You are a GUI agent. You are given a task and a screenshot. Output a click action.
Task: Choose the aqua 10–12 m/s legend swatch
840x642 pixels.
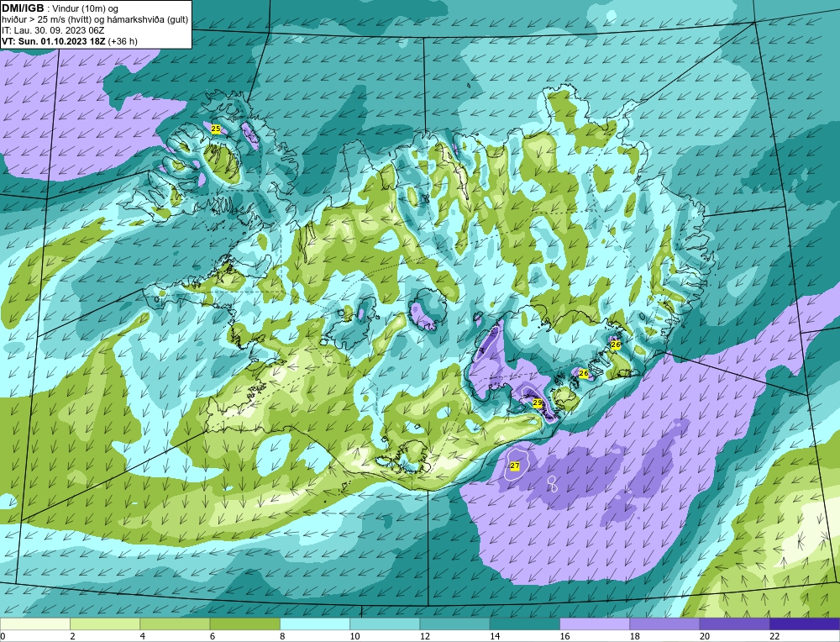click(385, 624)
